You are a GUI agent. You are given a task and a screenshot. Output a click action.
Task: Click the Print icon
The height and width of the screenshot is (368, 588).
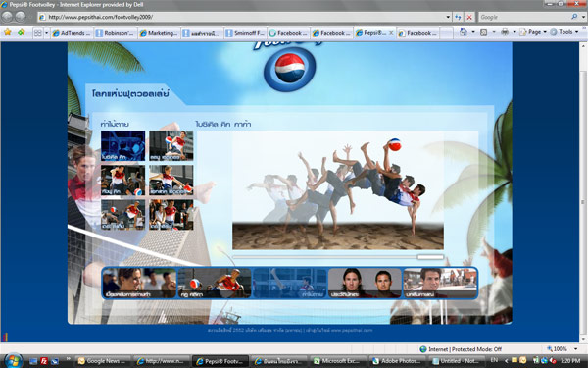coord(505,32)
